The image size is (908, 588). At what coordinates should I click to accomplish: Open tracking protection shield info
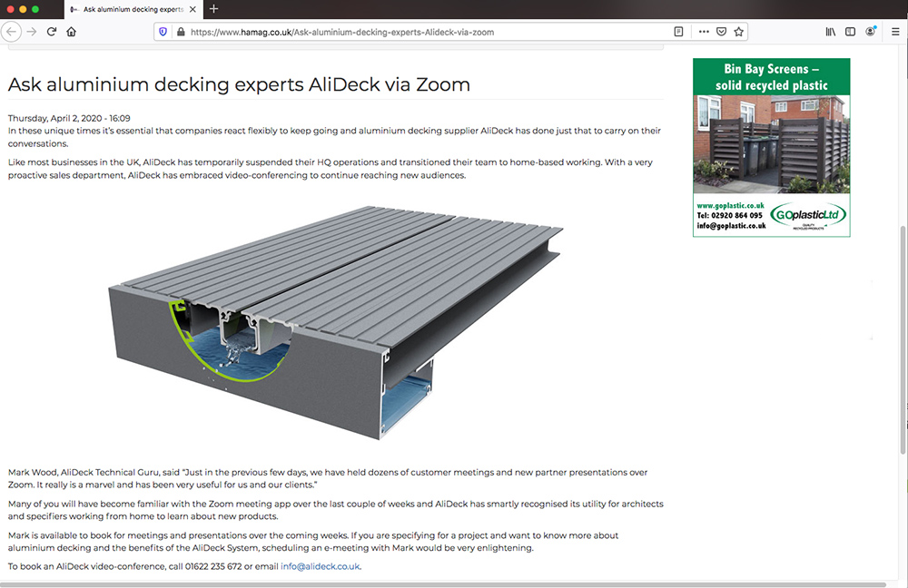point(163,32)
